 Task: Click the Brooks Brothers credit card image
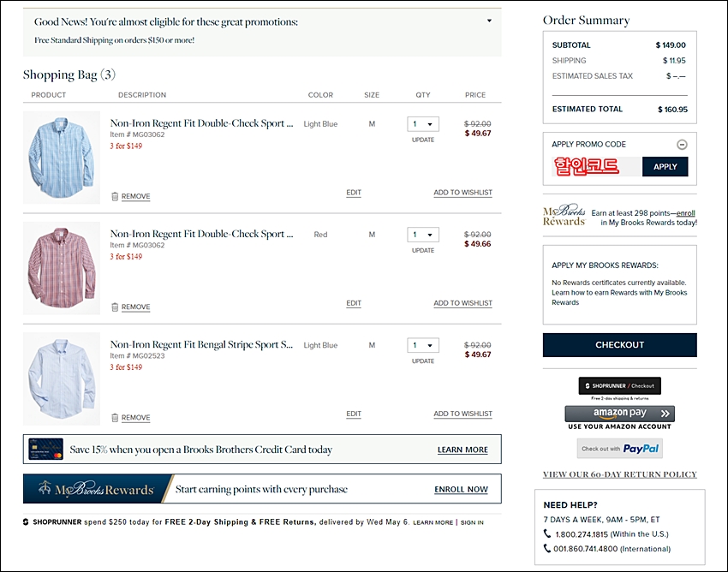coord(45,449)
